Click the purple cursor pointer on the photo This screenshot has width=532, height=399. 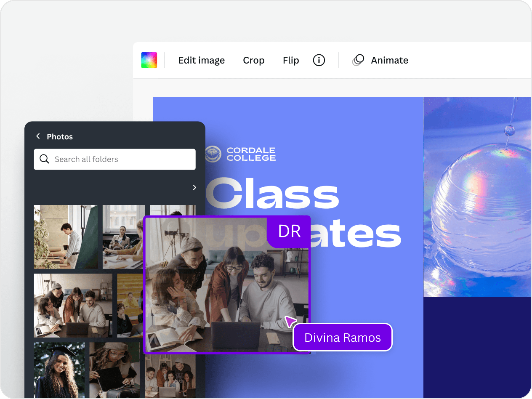[290, 321]
